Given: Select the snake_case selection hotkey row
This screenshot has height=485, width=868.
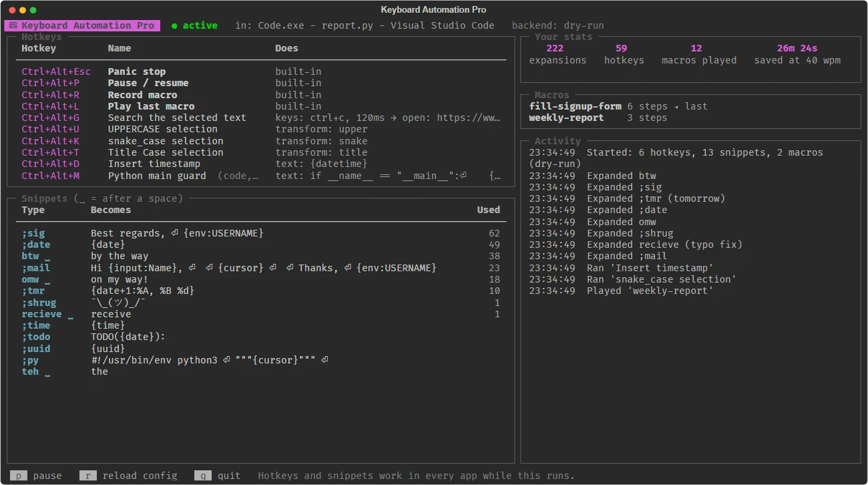Looking at the screenshot, I should coord(261,141).
